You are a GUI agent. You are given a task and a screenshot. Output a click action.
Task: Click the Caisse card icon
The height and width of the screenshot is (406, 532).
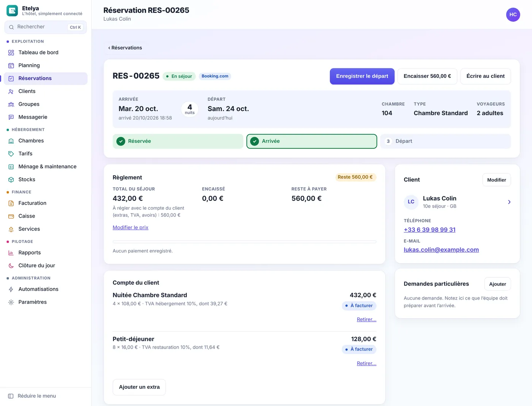click(x=11, y=216)
